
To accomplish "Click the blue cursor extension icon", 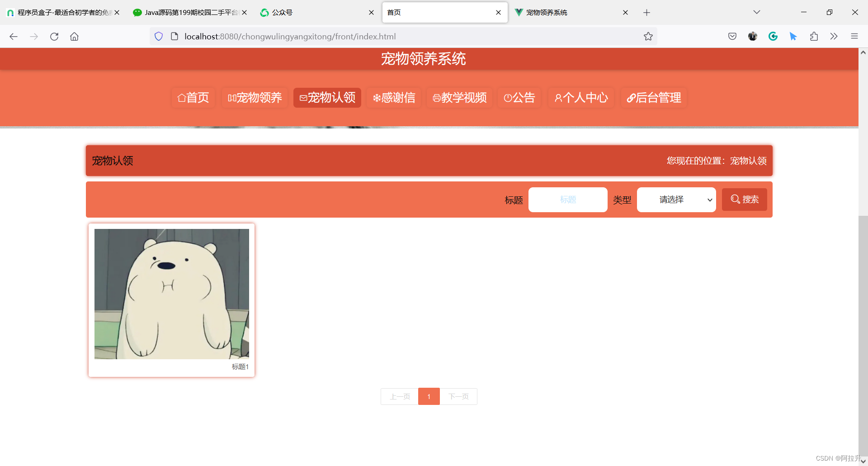I will tap(793, 37).
